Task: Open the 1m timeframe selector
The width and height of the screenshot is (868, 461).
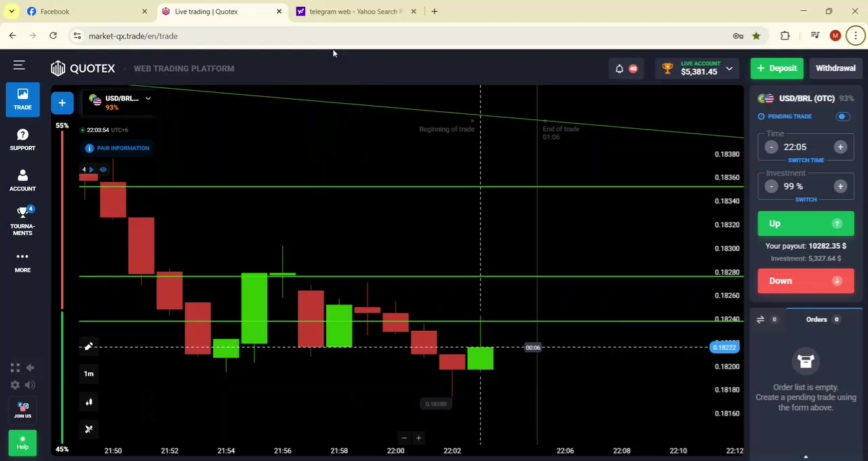Action: click(x=89, y=374)
